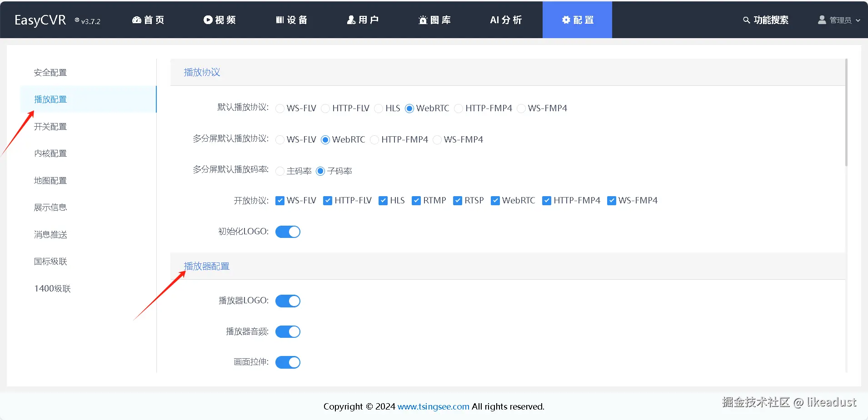Select 主码率 main bitrate option
The width and height of the screenshot is (868, 420).
280,171
